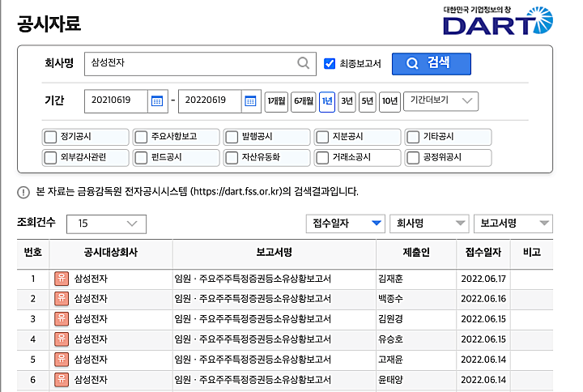583x392 pixels.
Task: Select the 1년 period button
Action: 327,101
